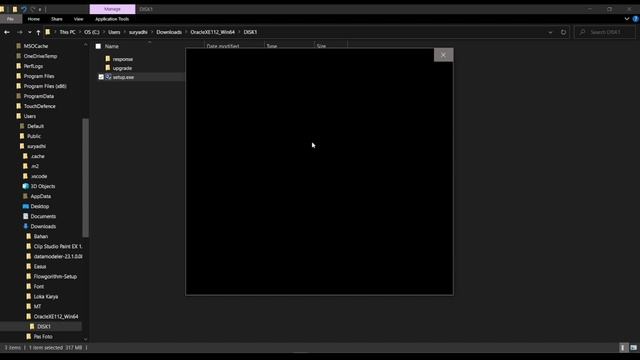Click the scroll-down arrow of the navigation pane
The width and height of the screenshot is (640, 360).
click(x=85, y=339)
